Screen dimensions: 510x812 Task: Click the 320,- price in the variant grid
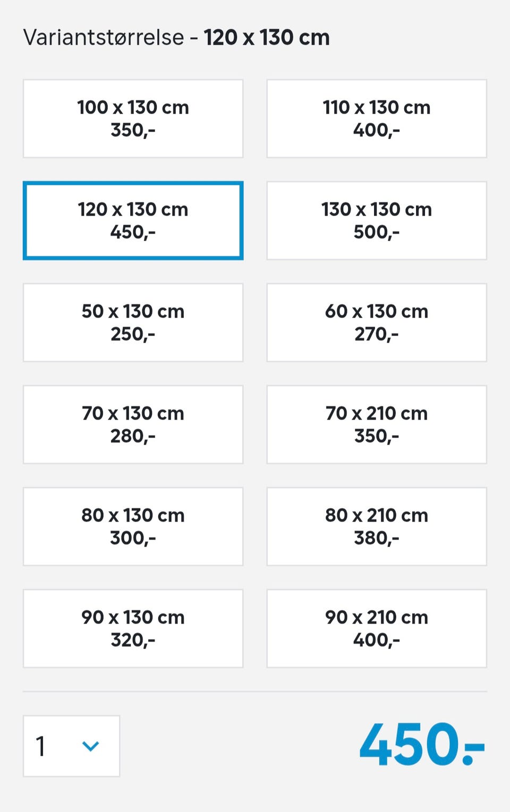[x=133, y=640]
